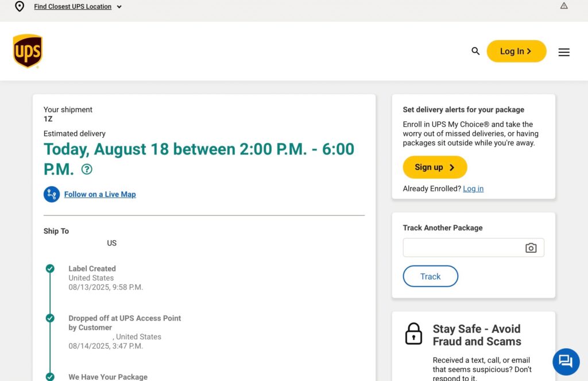
Task: Click the location pin icon
Action: [20, 6]
